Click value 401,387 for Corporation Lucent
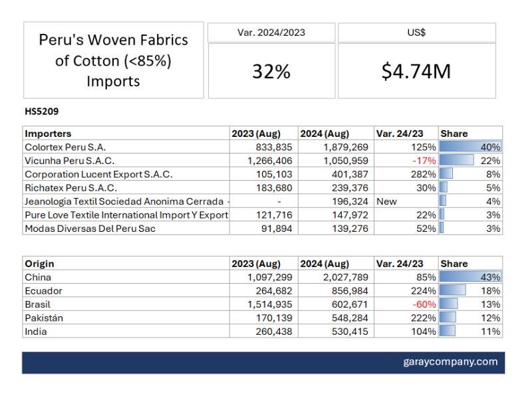 (x=350, y=174)
